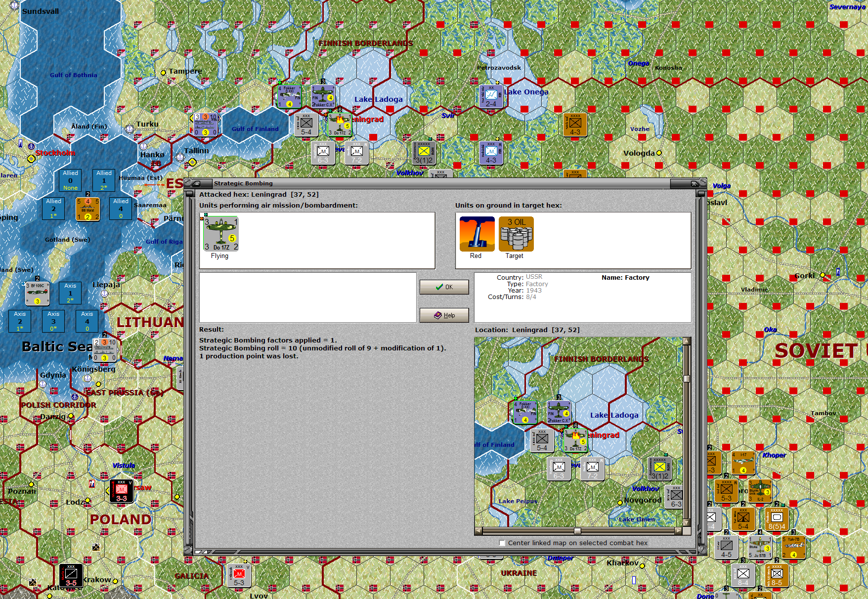Screen dimensions: 868x599
Task: Select the 3 OIL Target unit icon
Action: coord(516,234)
